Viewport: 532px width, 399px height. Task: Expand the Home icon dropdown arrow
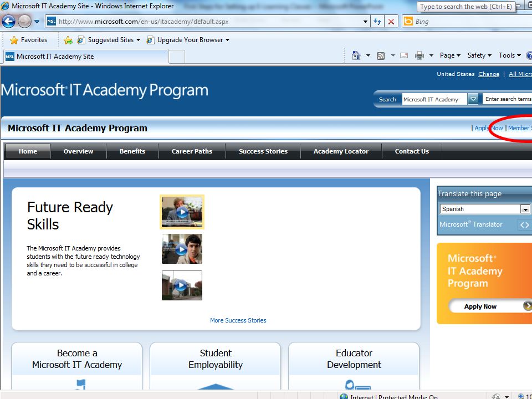[x=368, y=55]
